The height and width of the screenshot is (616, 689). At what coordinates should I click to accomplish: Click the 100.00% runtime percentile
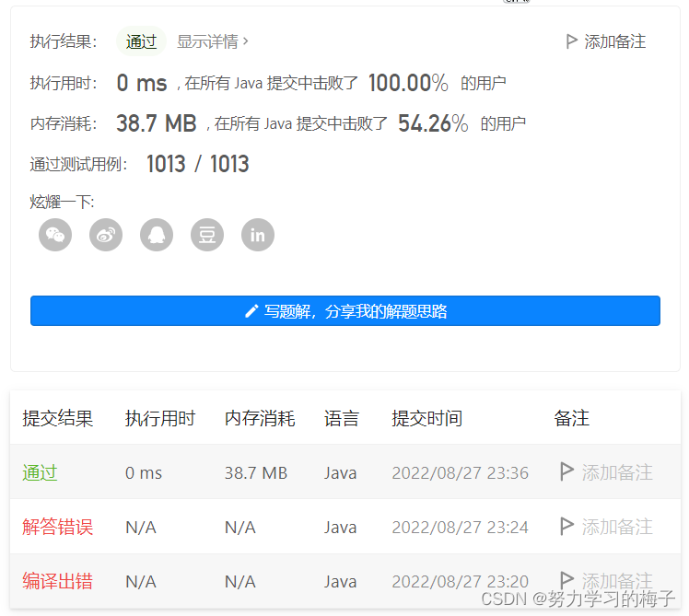pos(408,83)
